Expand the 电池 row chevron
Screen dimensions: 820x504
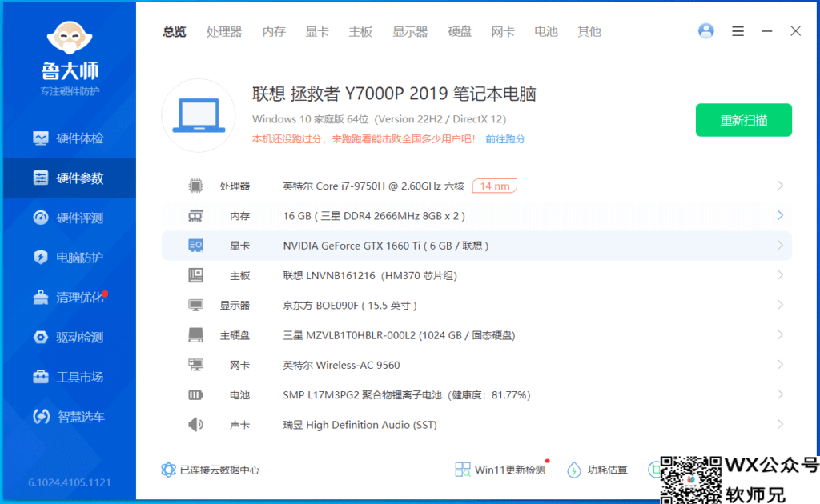pos(780,394)
